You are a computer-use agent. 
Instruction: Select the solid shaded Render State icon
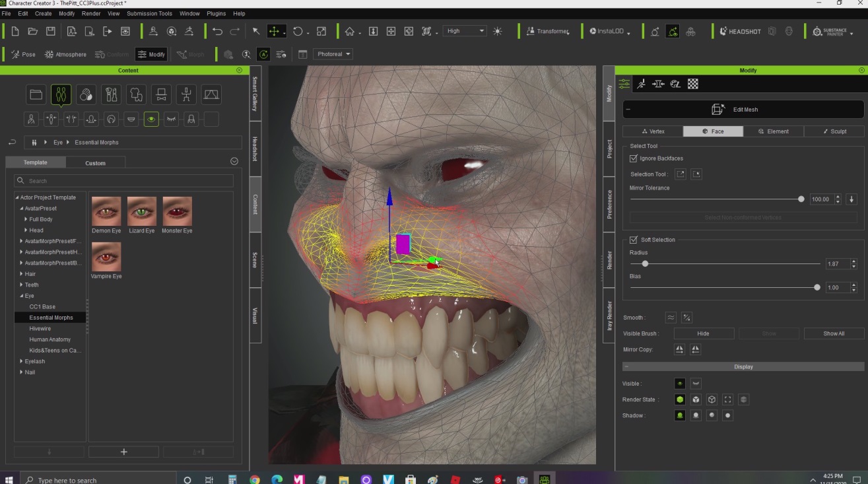[680, 399]
